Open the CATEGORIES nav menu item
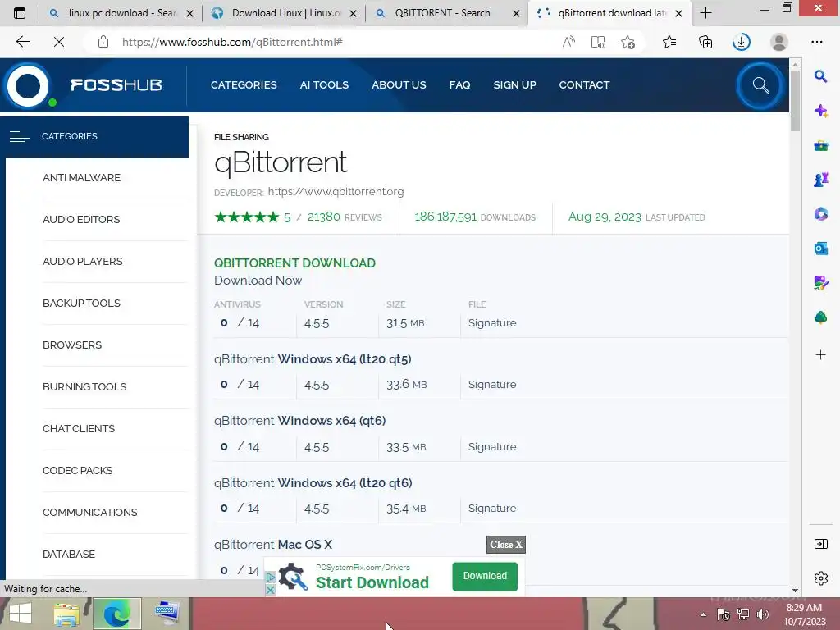The image size is (840, 630). [x=244, y=84]
